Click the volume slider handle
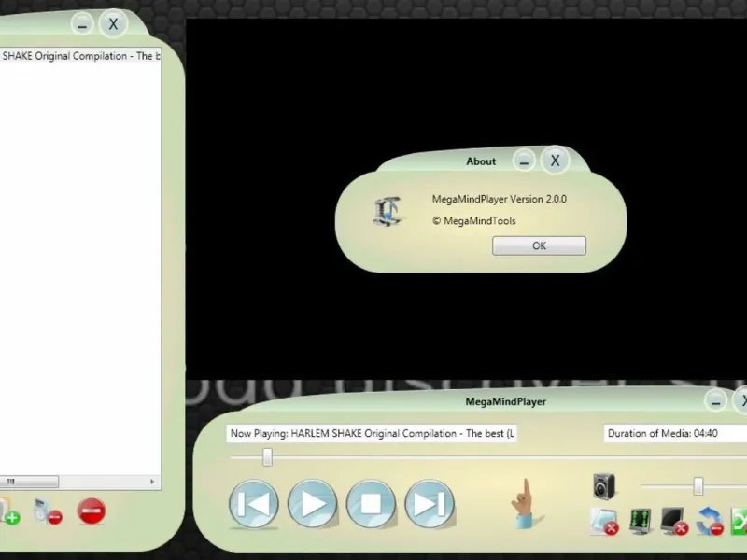The height and width of the screenshot is (560, 747). click(x=698, y=486)
